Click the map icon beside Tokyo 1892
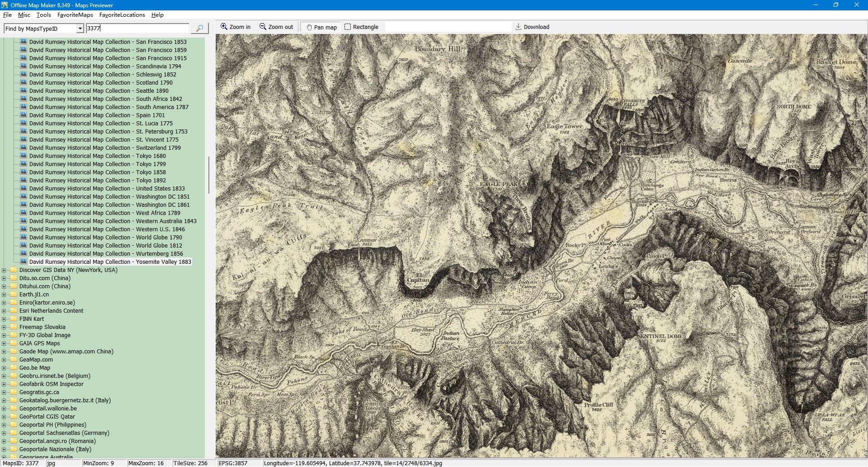Screen dimensions: 868x467 click(24, 181)
